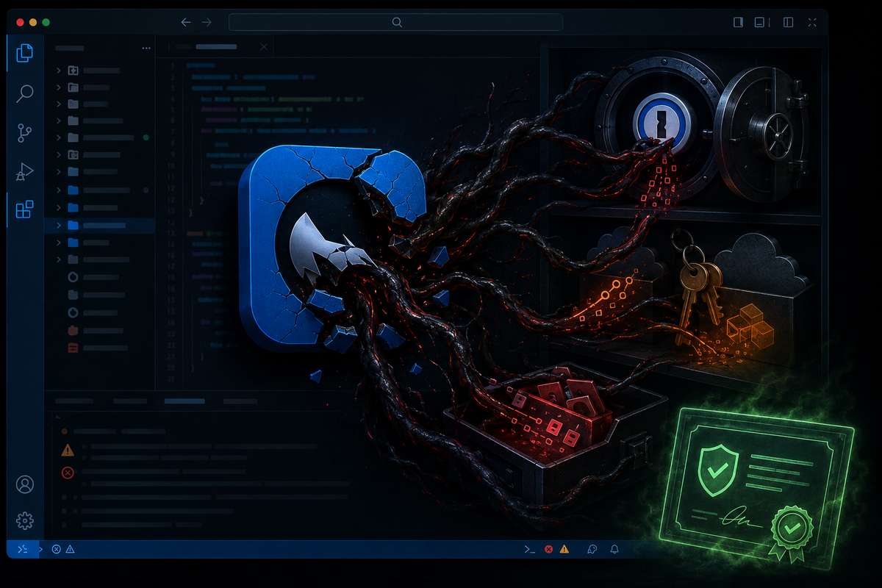Open the Search view in activity bar

coord(25,93)
